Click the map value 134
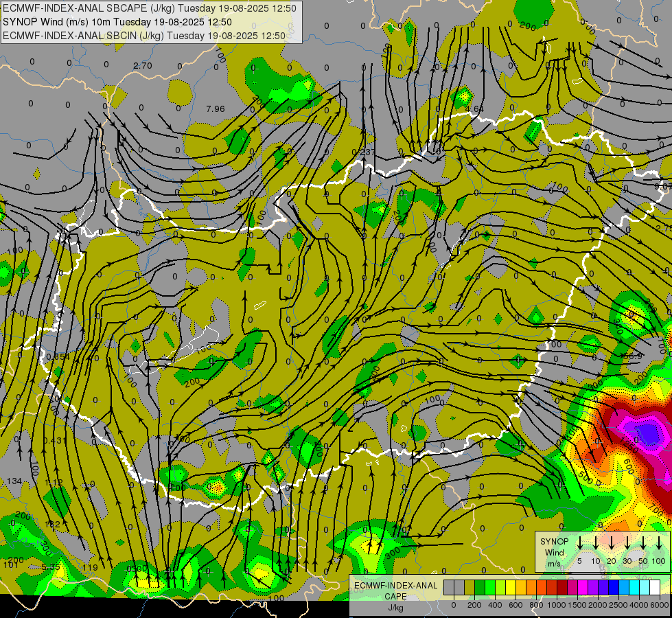 click(x=14, y=481)
